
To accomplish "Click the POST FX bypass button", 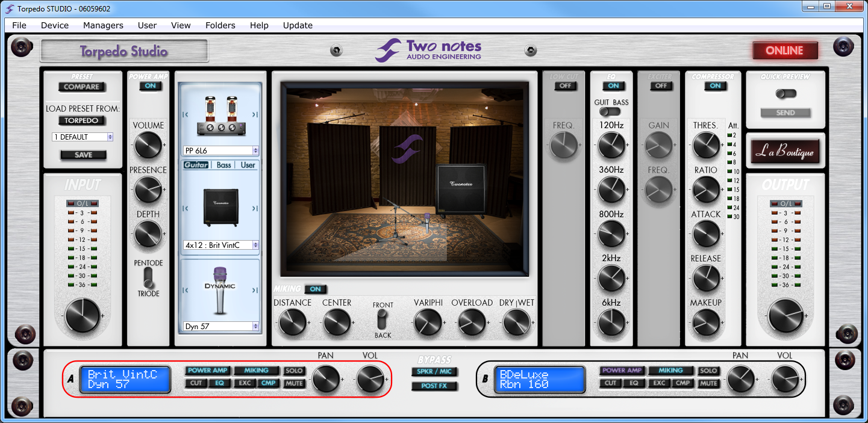I will coord(435,386).
